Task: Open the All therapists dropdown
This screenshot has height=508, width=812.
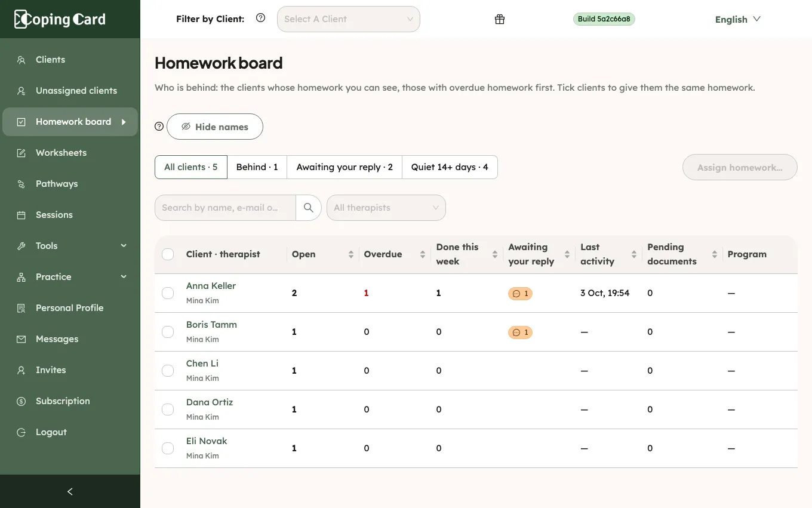Action: point(386,208)
